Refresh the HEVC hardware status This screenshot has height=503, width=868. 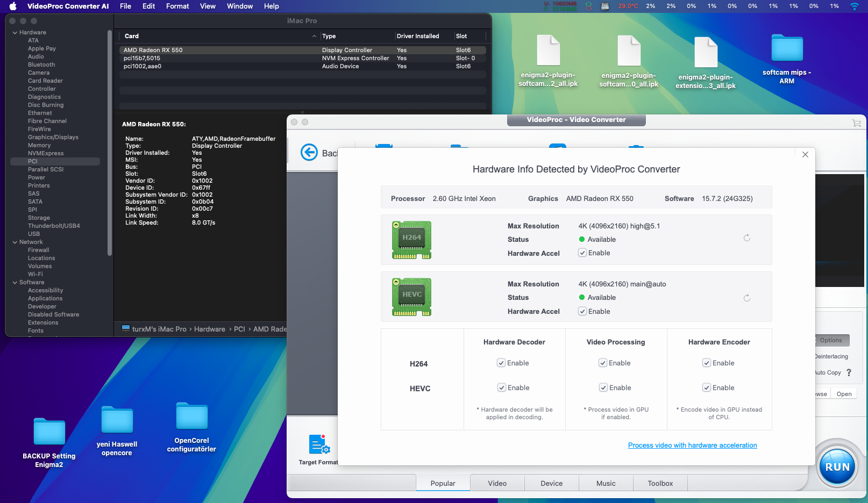click(x=746, y=298)
